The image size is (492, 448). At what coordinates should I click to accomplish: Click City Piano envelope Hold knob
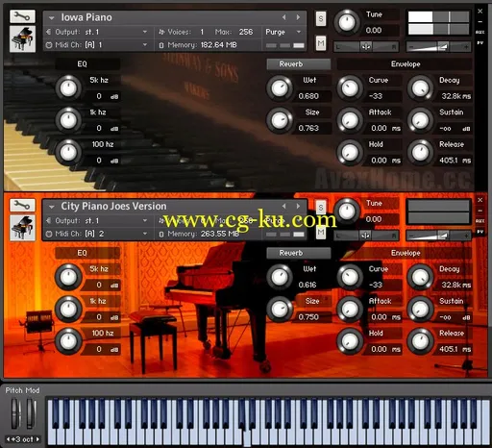pyautogui.click(x=350, y=341)
